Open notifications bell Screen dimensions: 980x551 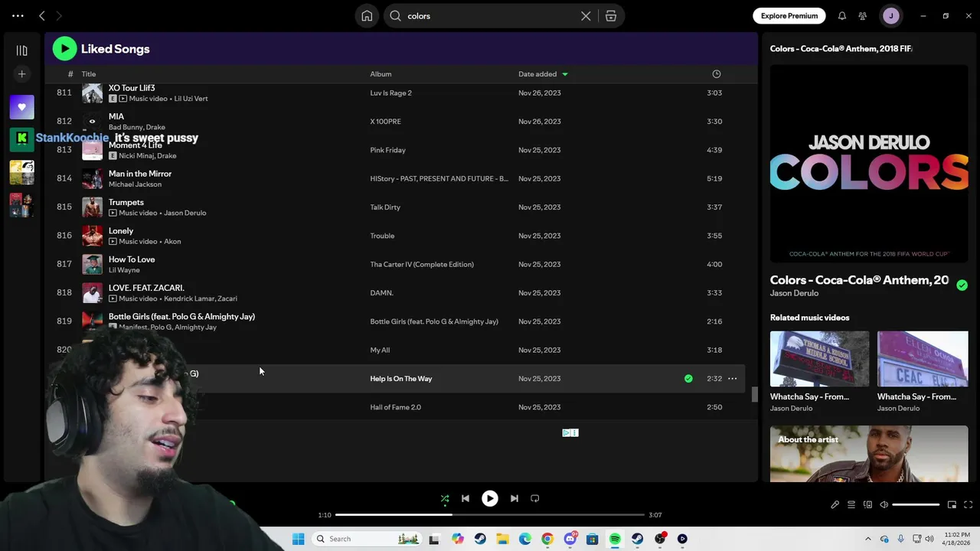click(842, 16)
